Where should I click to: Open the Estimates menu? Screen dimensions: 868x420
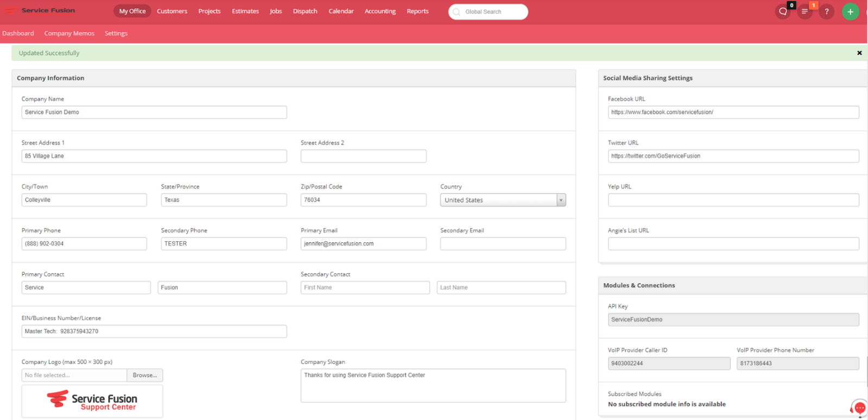pos(245,11)
